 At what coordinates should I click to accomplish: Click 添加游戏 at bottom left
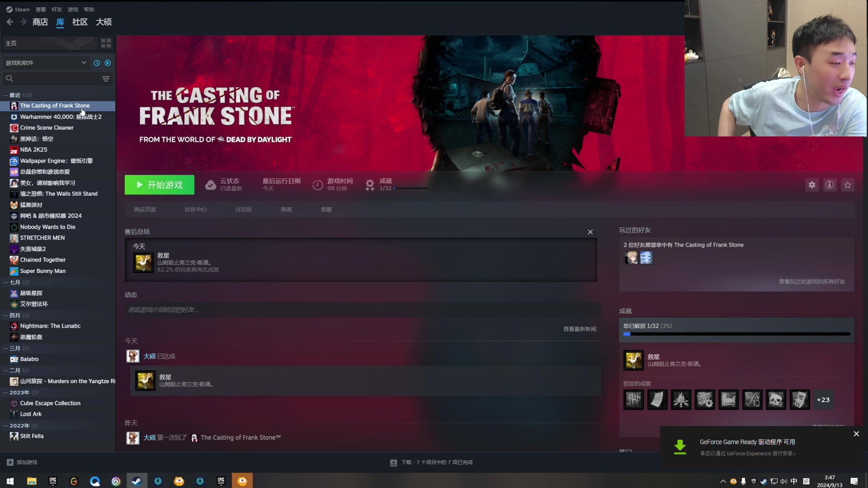click(x=27, y=462)
